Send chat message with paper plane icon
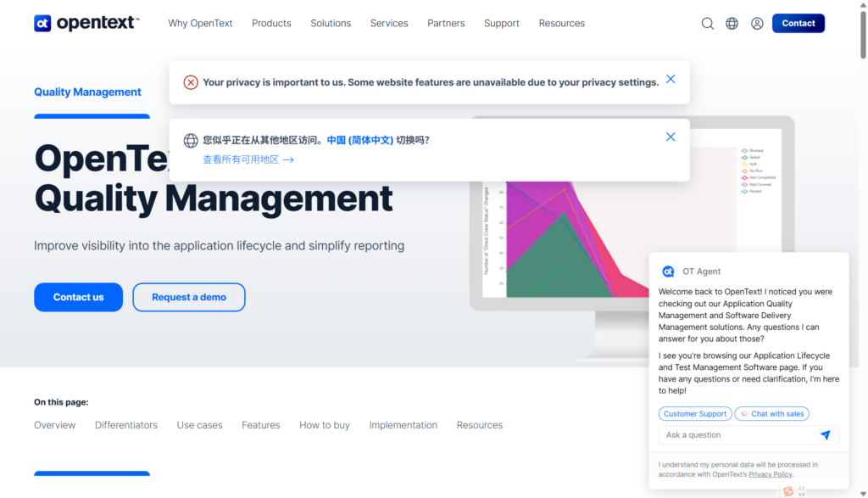 click(826, 435)
